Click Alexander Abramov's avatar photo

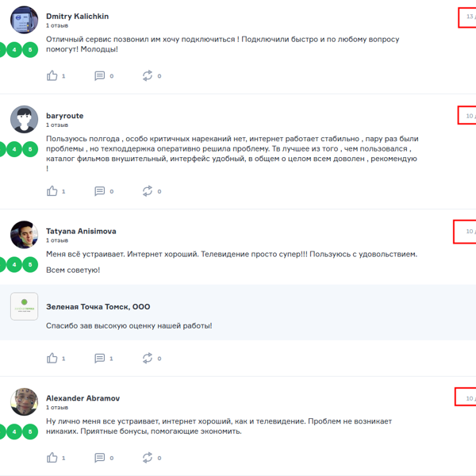pos(24,401)
